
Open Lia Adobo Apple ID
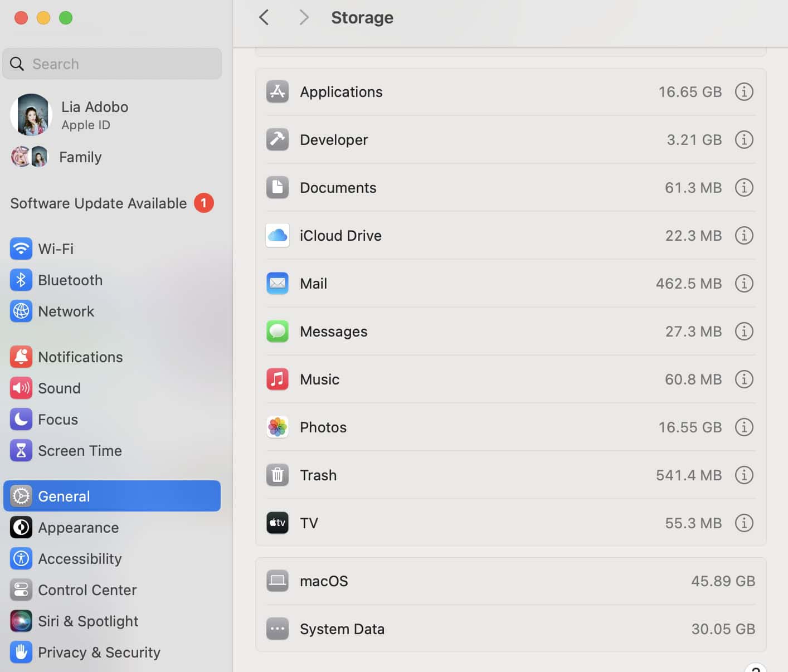point(112,115)
